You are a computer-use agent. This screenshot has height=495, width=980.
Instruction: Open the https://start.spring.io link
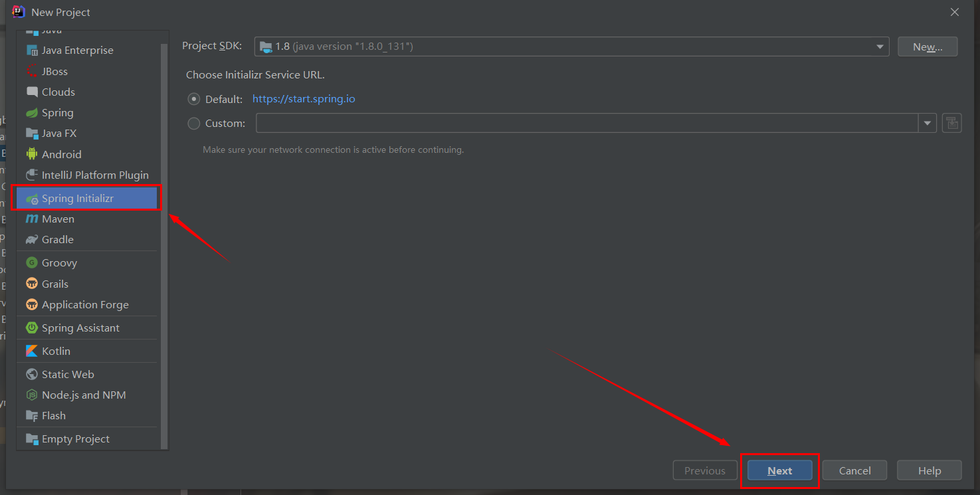tap(304, 99)
